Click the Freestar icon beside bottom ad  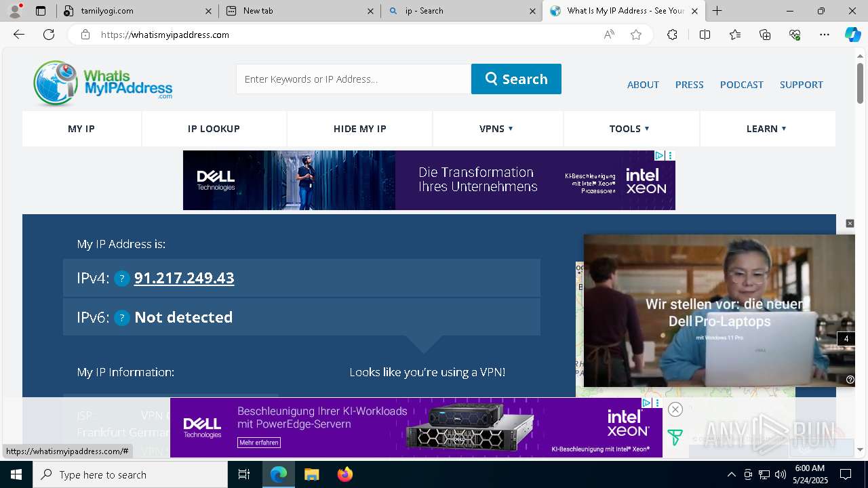point(675,438)
